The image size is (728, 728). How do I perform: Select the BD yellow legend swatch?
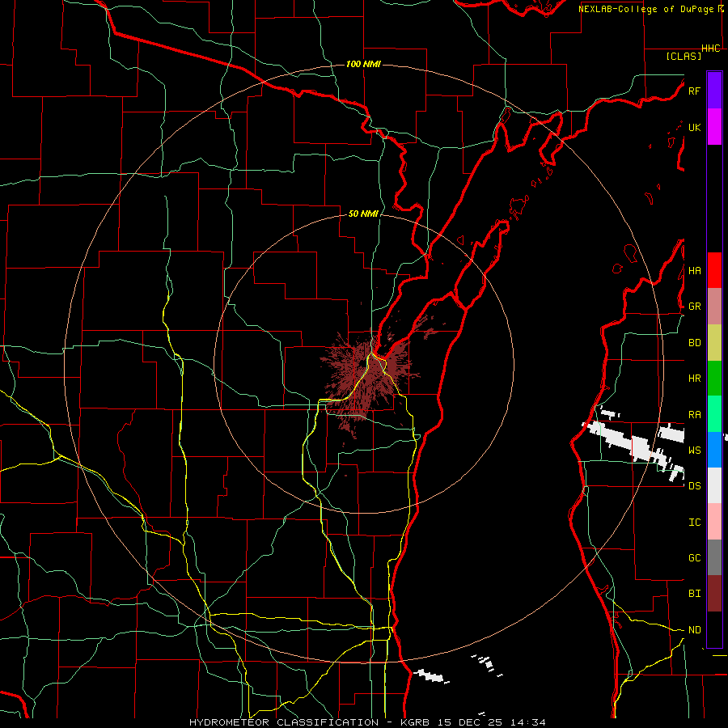[714, 342]
